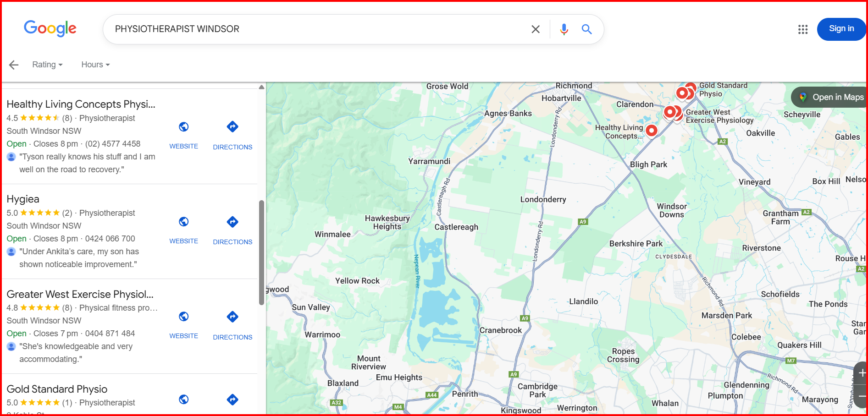
Task: Open website globe for Greater West Exercise
Action: pos(184,317)
